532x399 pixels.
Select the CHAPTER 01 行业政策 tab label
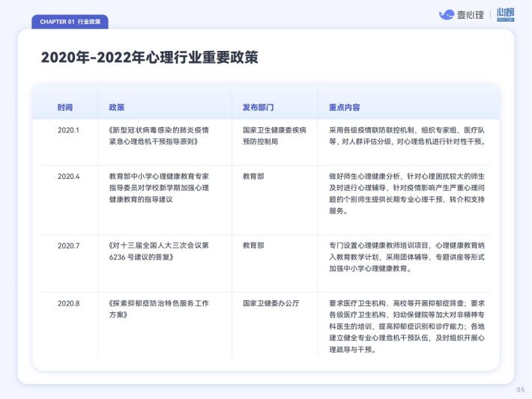(x=70, y=22)
